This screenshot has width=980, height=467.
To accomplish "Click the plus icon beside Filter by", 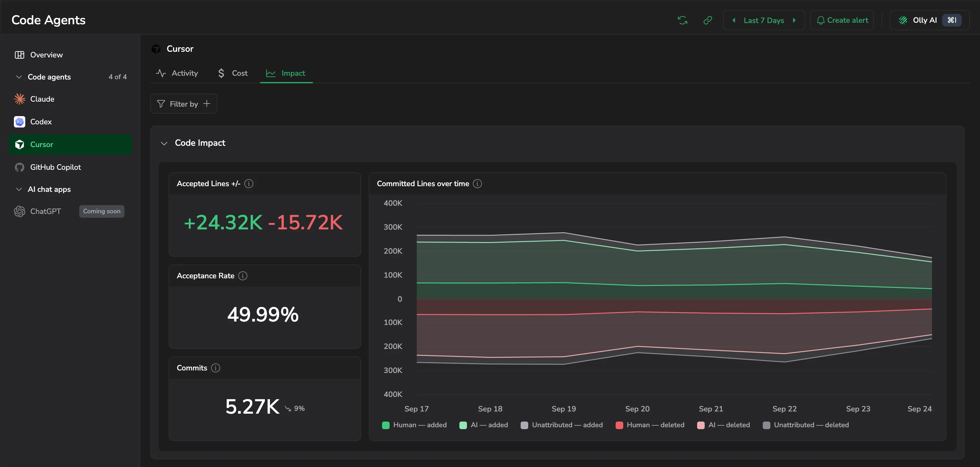I will click(207, 103).
